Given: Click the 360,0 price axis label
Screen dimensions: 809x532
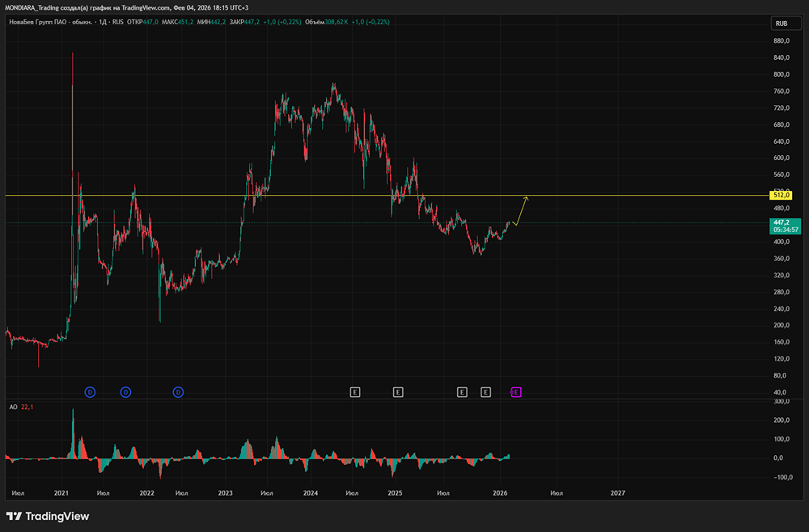Looking at the screenshot, I should (781, 259).
